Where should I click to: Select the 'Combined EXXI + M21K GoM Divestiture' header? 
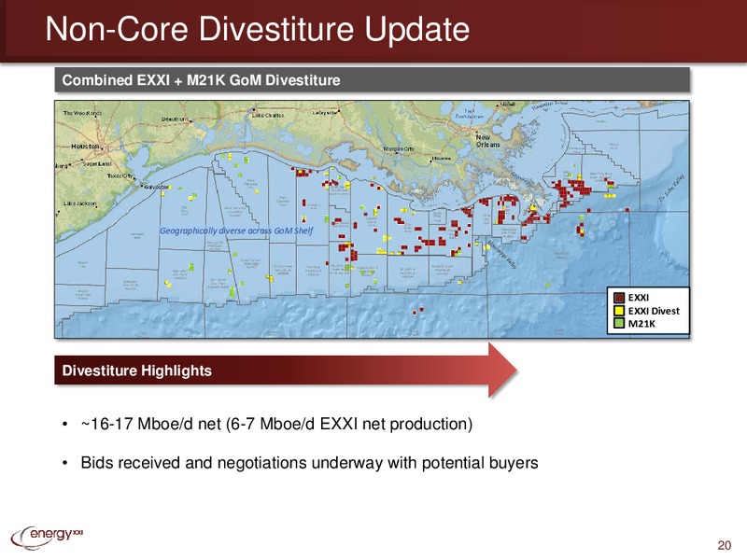pyautogui.click(x=372, y=80)
